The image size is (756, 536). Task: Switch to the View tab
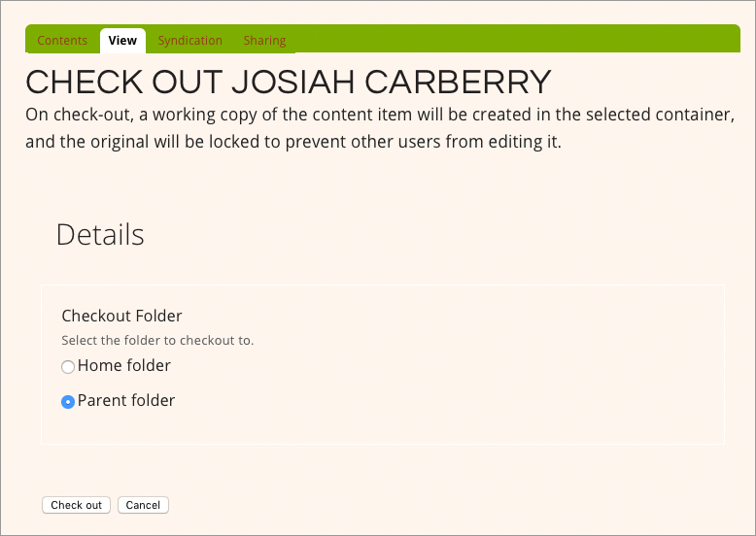122,41
